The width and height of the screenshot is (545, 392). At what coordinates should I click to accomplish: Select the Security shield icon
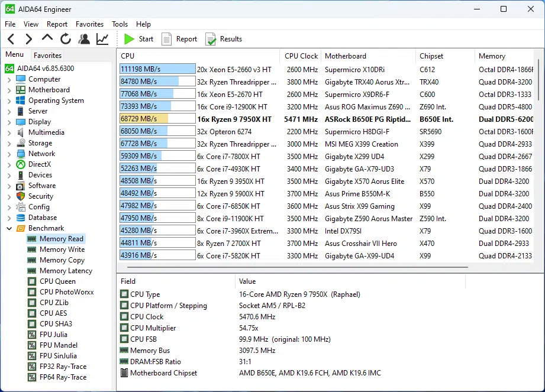click(21, 196)
